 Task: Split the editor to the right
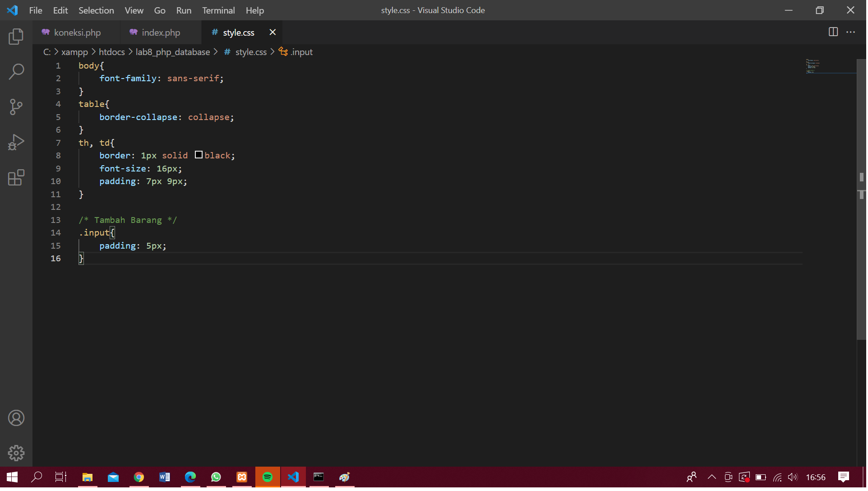834,32
